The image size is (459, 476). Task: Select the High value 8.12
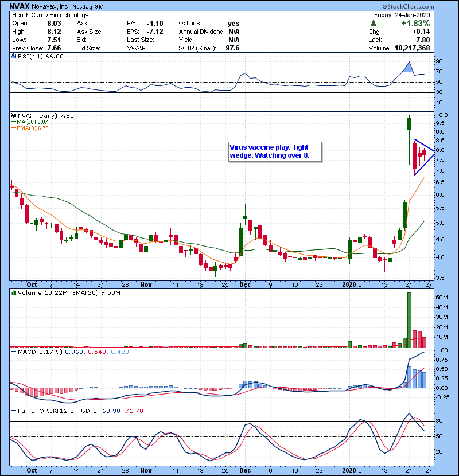click(x=54, y=32)
